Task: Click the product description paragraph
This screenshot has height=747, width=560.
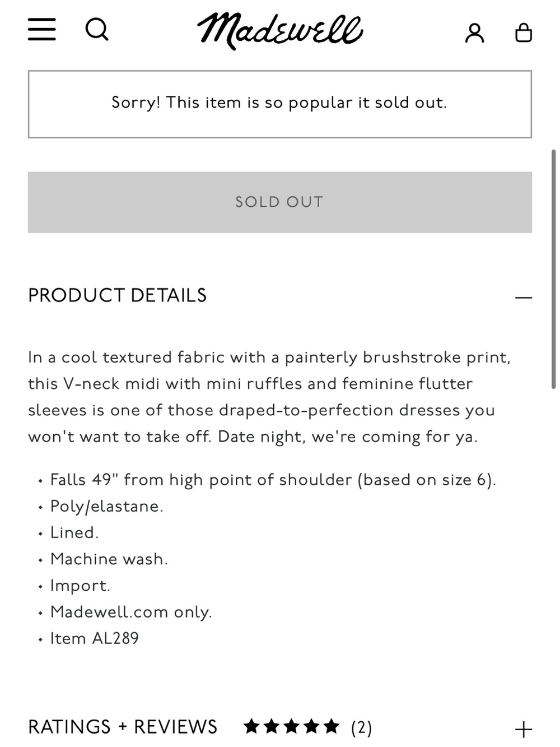Action: click(x=269, y=397)
